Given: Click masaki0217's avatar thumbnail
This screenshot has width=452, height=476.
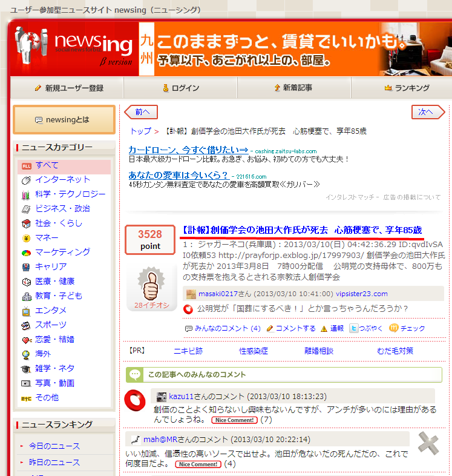Looking at the screenshot, I should pyautogui.click(x=191, y=294).
